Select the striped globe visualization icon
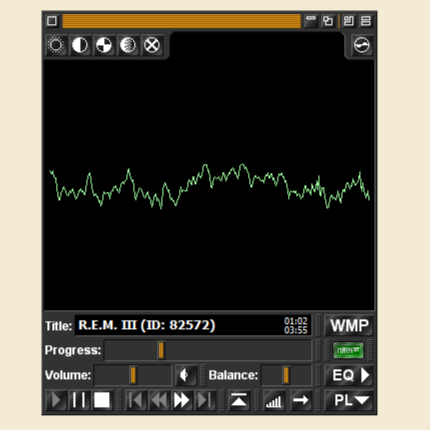The height and width of the screenshot is (430, 430). click(128, 45)
